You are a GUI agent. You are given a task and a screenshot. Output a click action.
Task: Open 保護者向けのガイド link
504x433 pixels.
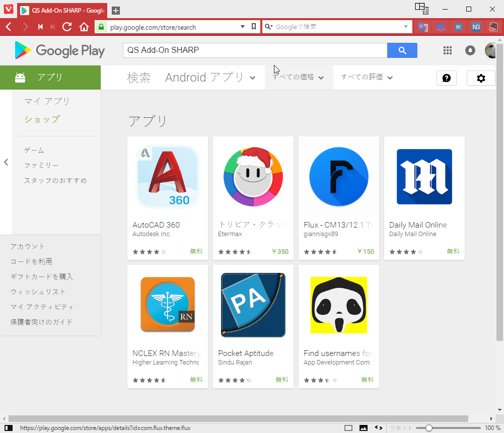(41, 322)
